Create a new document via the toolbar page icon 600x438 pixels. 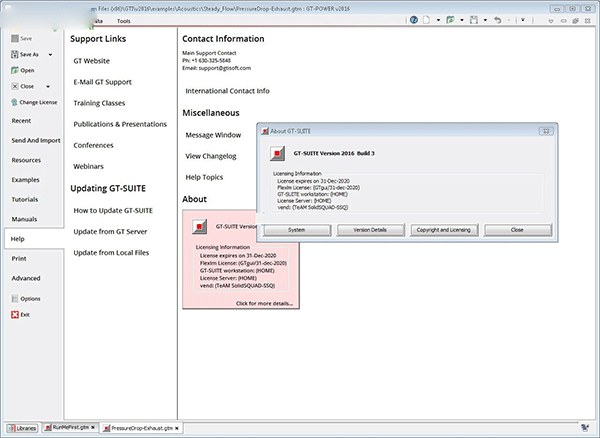point(426,20)
